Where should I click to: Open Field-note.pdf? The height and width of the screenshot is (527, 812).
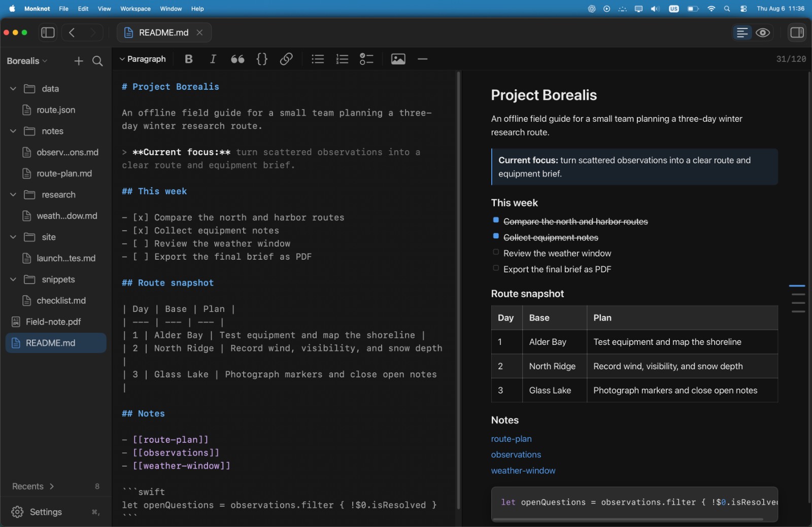point(56,322)
